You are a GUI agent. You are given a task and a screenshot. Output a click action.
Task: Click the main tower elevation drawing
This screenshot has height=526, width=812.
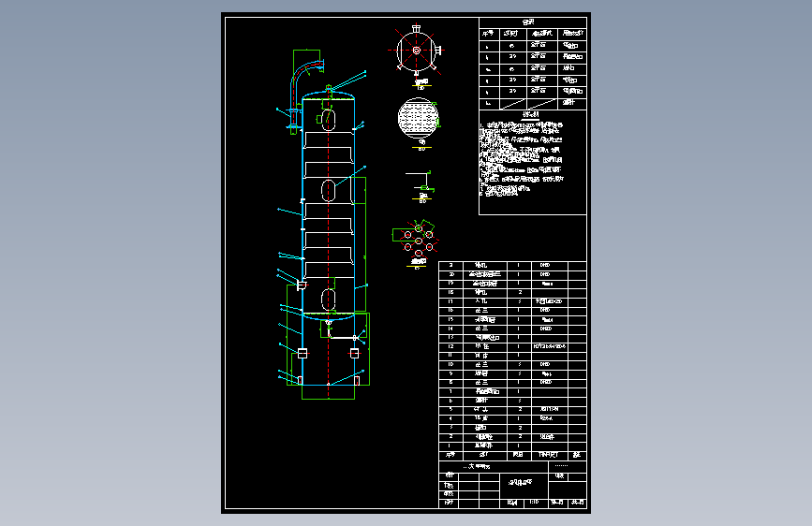click(324, 224)
